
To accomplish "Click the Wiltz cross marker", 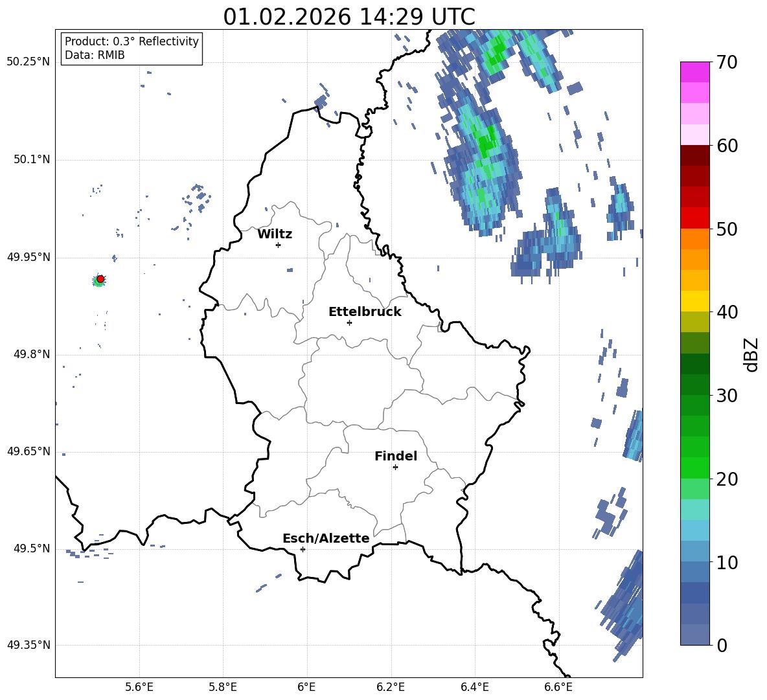I will [279, 245].
